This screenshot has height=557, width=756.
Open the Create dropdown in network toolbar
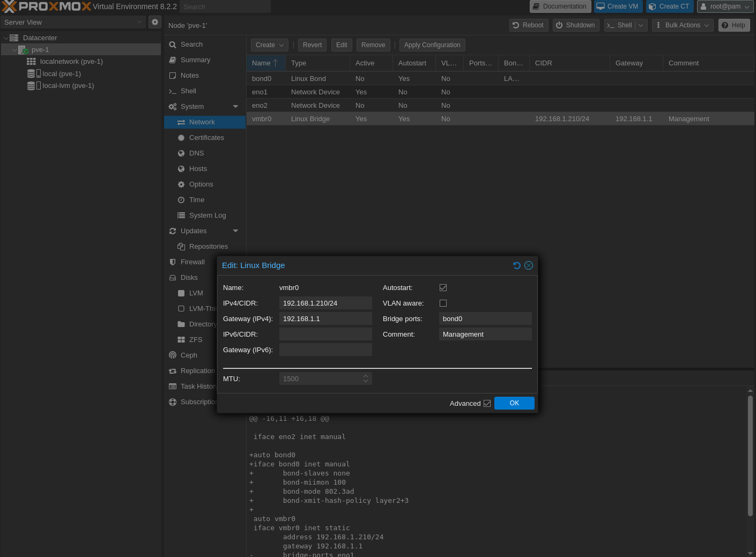point(270,45)
